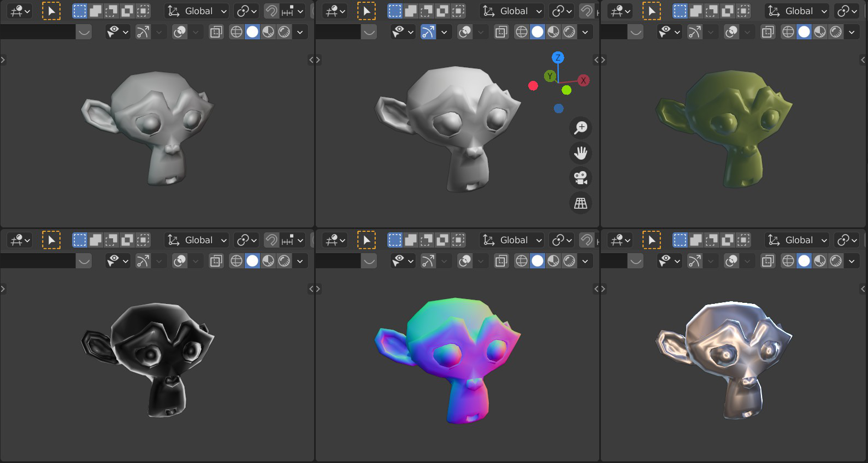Open the Global orientation dropdown in the dull gray monkey viewport

point(197,11)
